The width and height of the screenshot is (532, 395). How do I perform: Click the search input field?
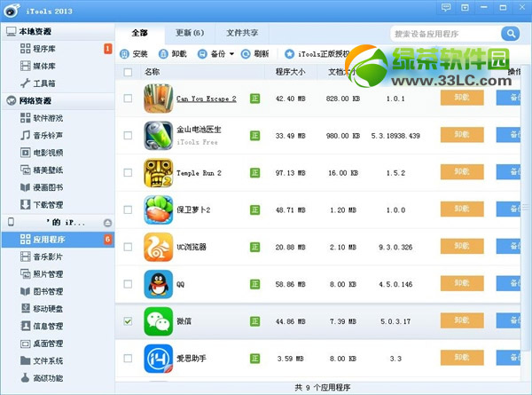click(443, 33)
